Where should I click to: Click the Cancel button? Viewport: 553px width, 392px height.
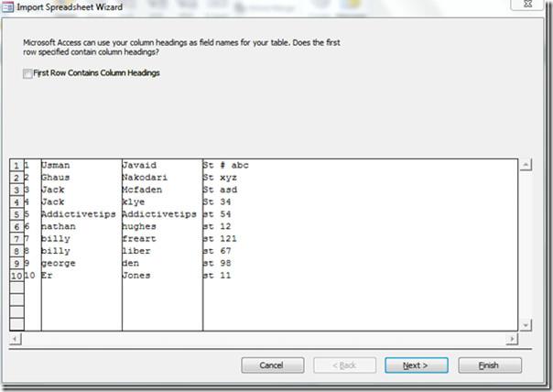click(x=273, y=365)
